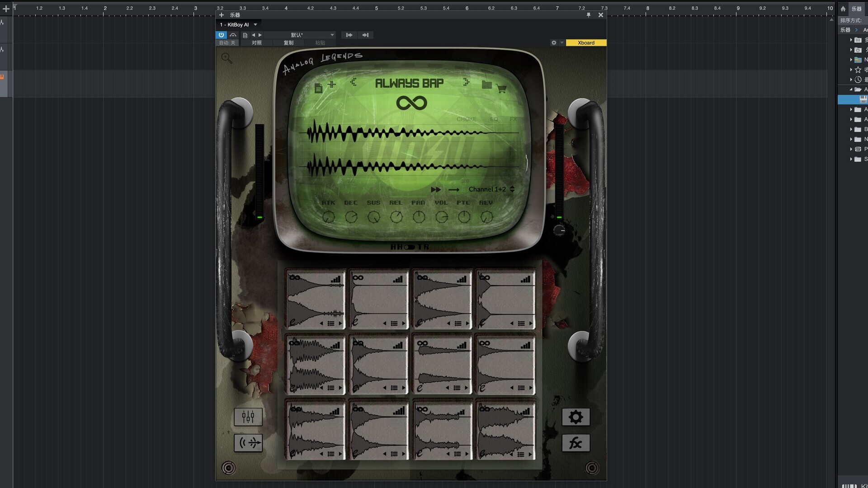Click bar 5 marker on the timeline ruler
Screen dimensions: 868x488
(x=376, y=8)
